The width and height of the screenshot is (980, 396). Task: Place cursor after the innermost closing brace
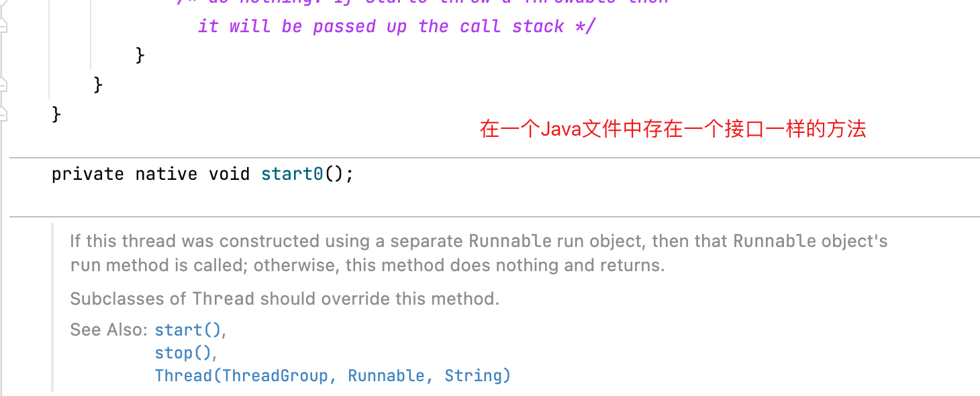[x=146, y=55]
